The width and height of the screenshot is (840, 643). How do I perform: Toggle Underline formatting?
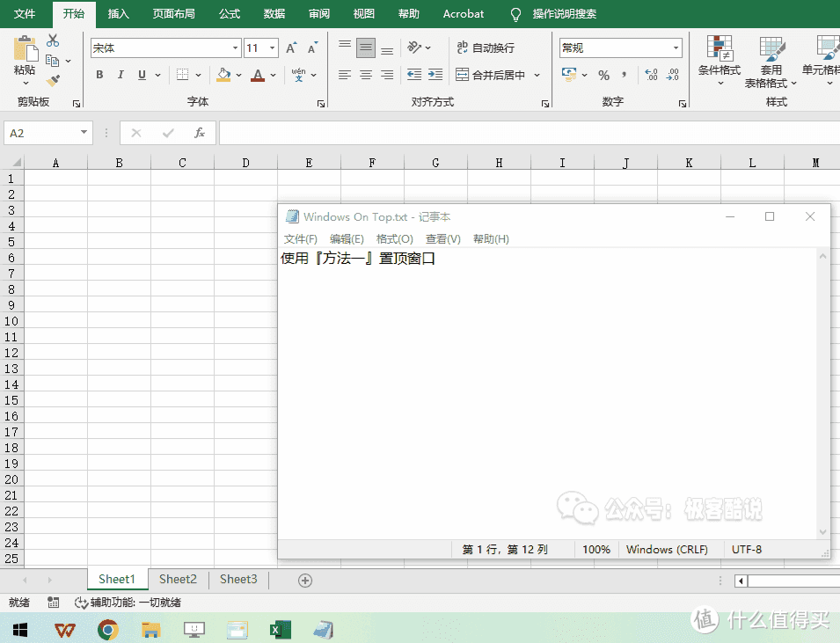click(x=142, y=75)
